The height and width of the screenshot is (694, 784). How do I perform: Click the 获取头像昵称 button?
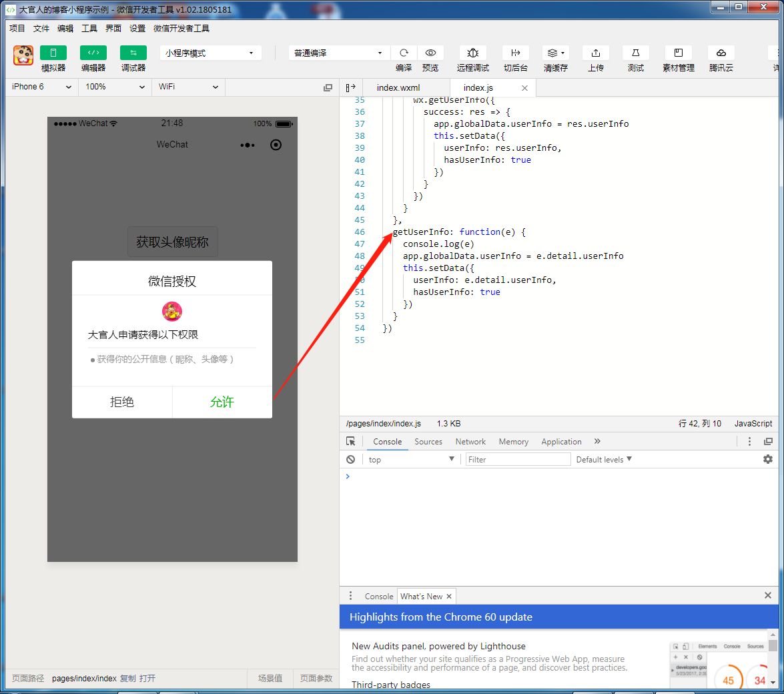[173, 242]
